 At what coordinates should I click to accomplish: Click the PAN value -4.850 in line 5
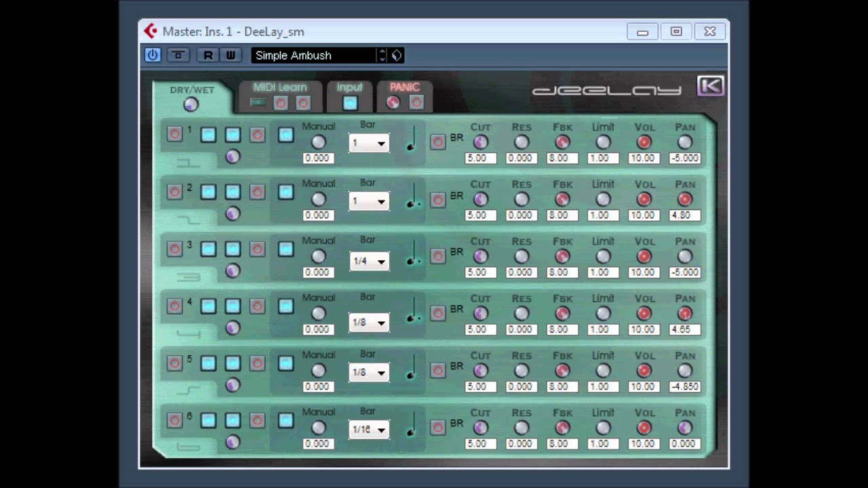pyautogui.click(x=684, y=386)
